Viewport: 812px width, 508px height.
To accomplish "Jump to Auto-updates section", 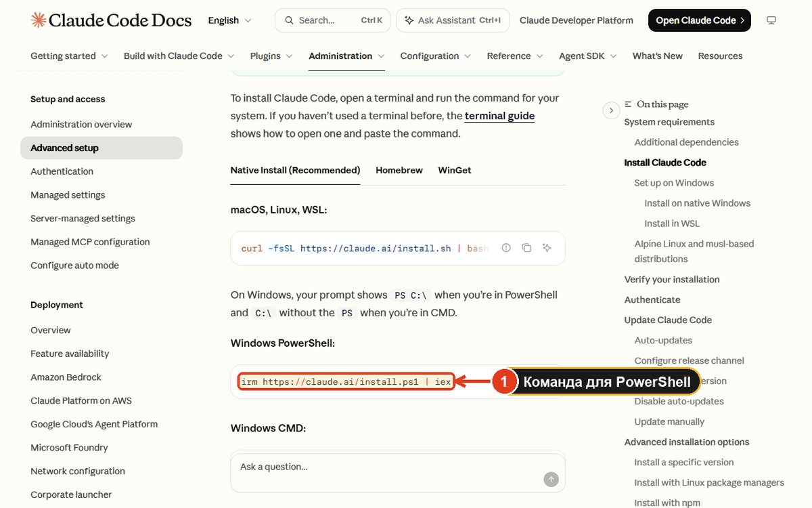I will click(x=663, y=340).
